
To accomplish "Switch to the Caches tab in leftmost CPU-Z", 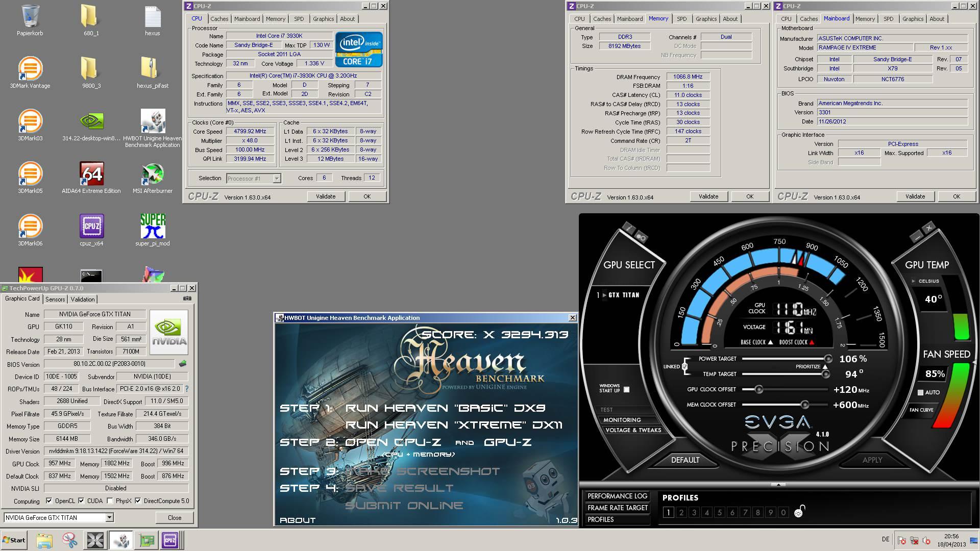I will [x=219, y=19].
